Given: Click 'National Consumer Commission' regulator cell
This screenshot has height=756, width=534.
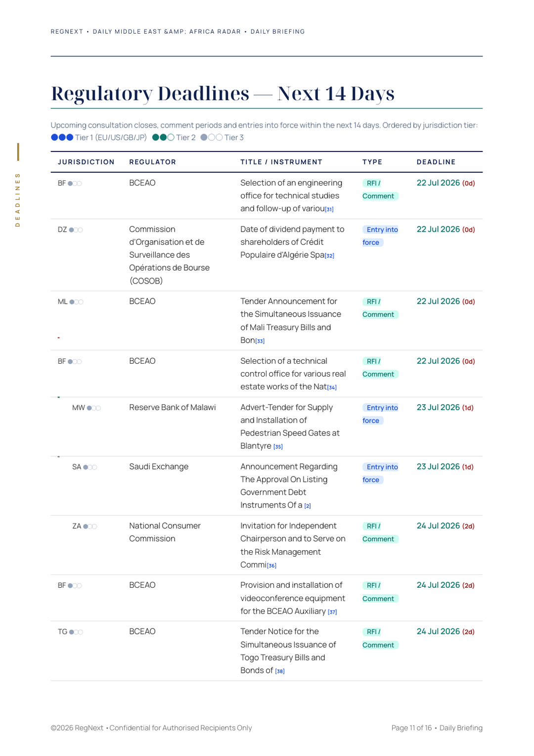Looking at the screenshot, I should [x=165, y=532].
